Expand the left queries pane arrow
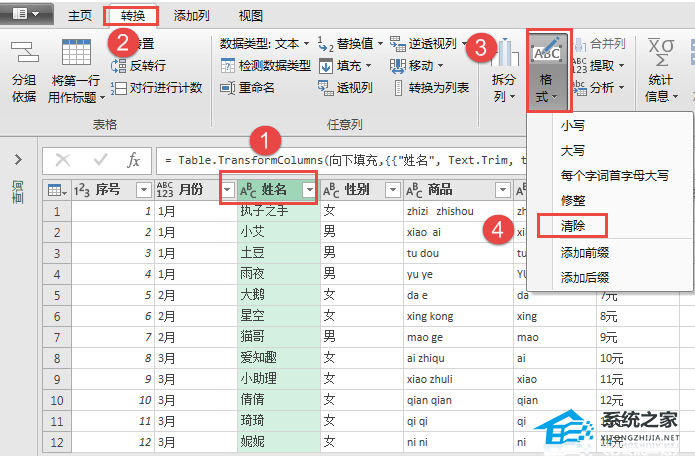 click(18, 160)
